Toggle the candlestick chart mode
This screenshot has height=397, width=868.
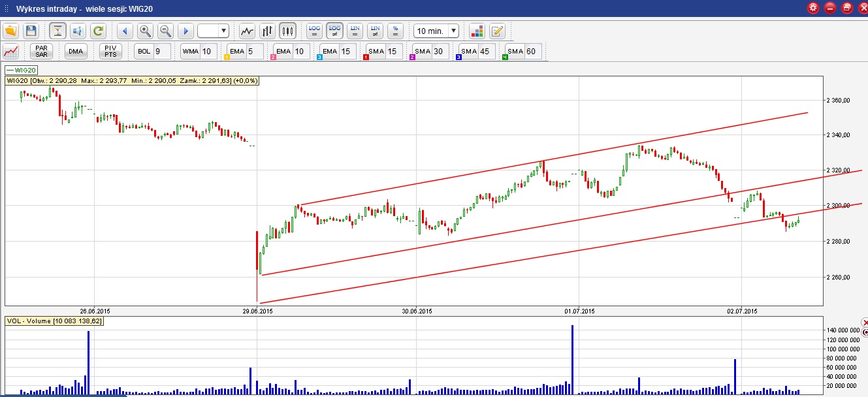(287, 31)
